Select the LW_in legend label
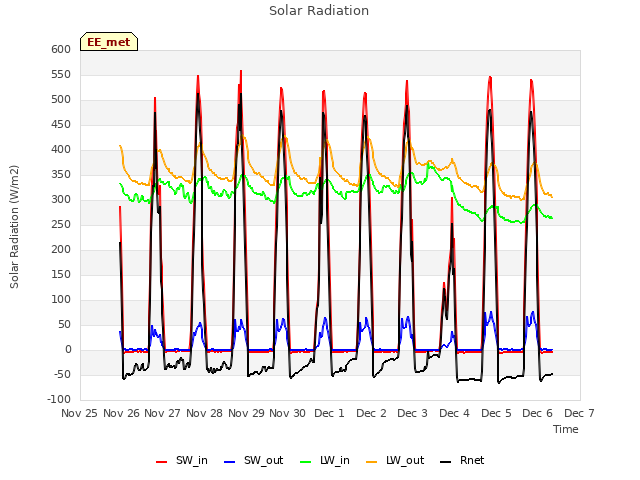640x480 pixels. (335, 460)
